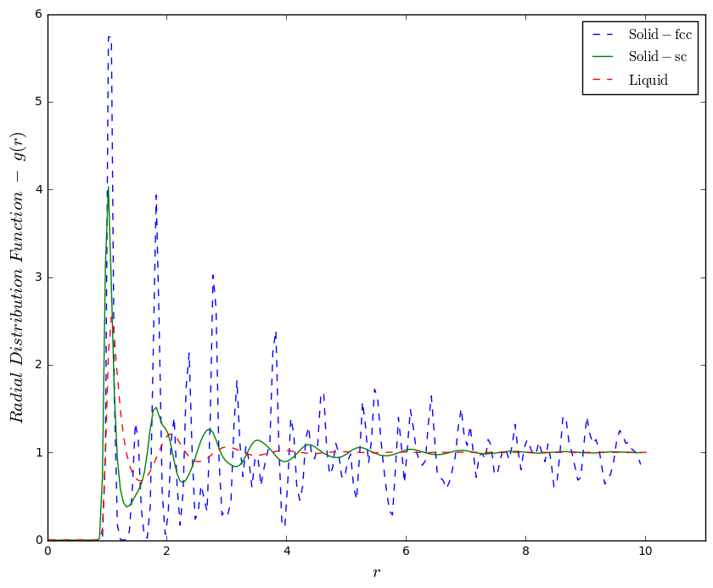
Task: Click the blue dashed legend line sample
Action: (x=603, y=35)
